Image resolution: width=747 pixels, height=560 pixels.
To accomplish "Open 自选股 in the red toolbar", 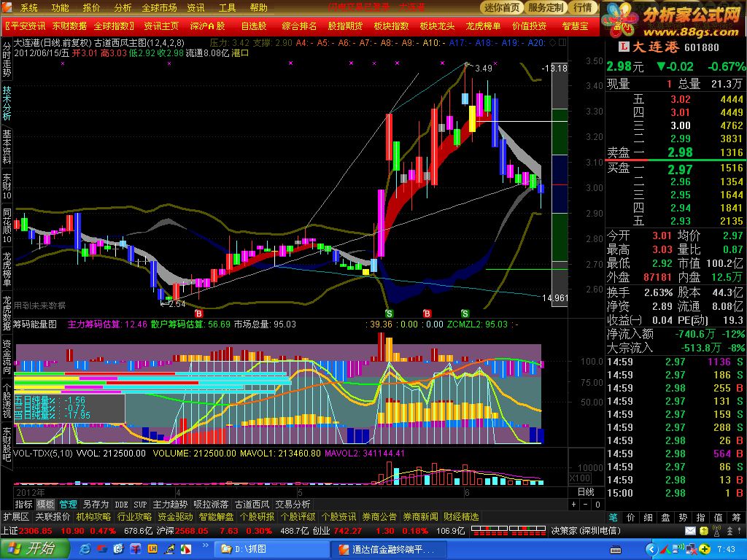I will click(254, 26).
